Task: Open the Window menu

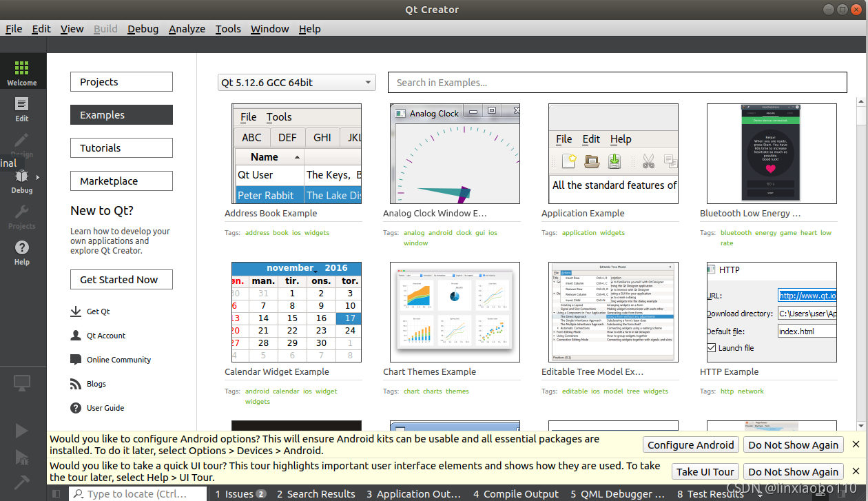Action: click(269, 29)
